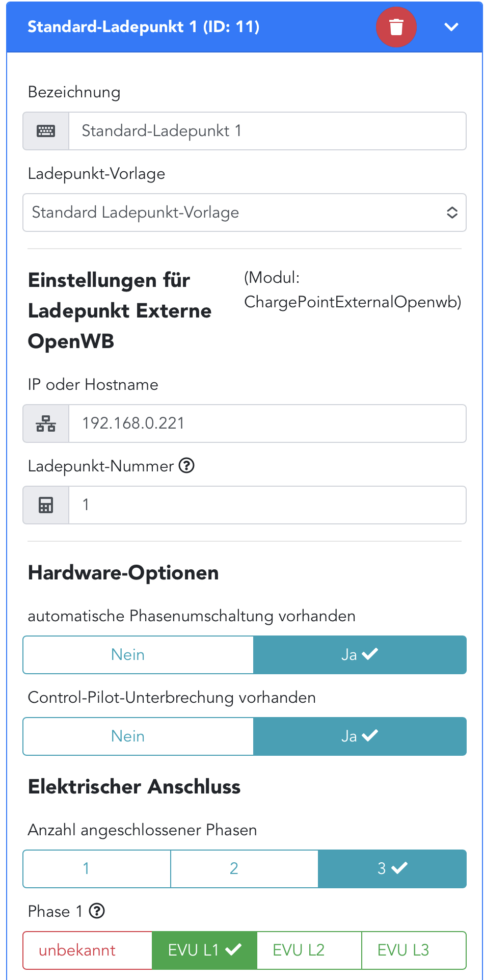
Task: Set automatische Phasenumschaltung to Ja
Action: 360,654
